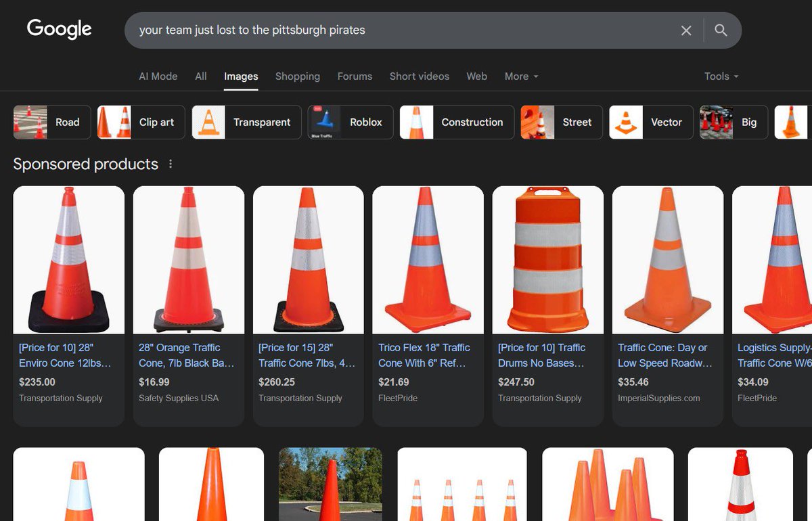
Task: Expand the Tools dropdown
Action: pyautogui.click(x=721, y=76)
